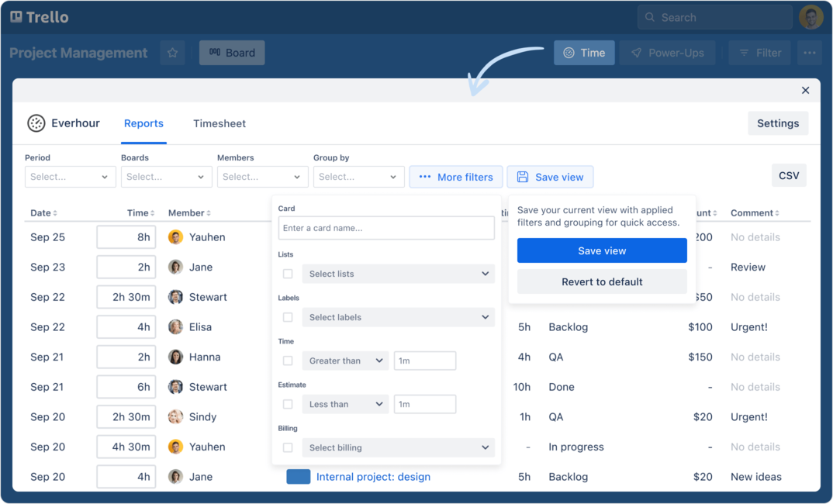Open the Time power-up
Screen dimensions: 833x504
click(583, 53)
